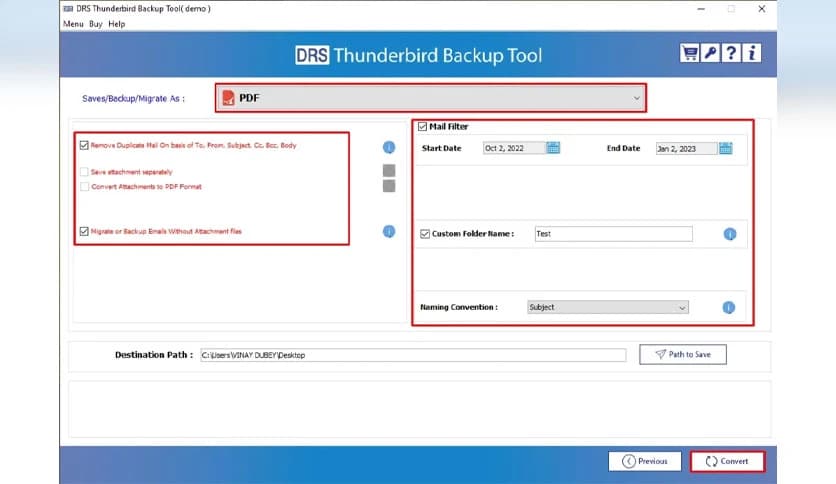The width and height of the screenshot is (836, 484).
Task: Click the app icon in title bar
Action: click(x=68, y=9)
